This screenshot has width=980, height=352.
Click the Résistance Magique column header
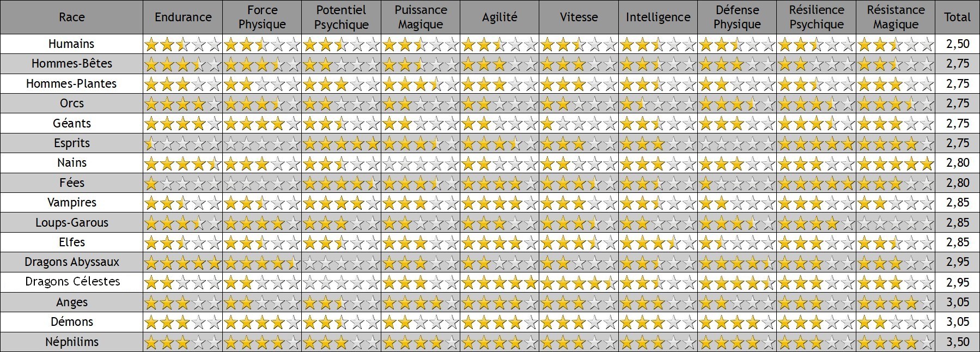[x=896, y=17]
